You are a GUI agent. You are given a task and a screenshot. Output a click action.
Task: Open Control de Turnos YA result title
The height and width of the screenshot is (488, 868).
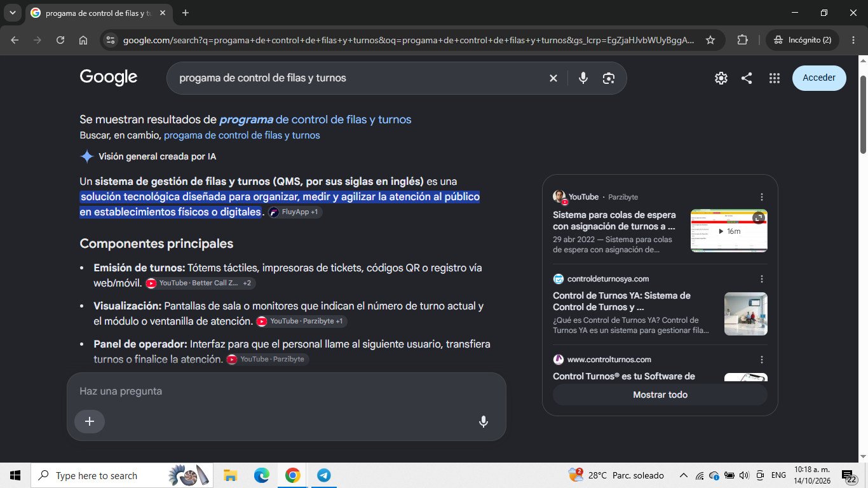[x=621, y=301]
